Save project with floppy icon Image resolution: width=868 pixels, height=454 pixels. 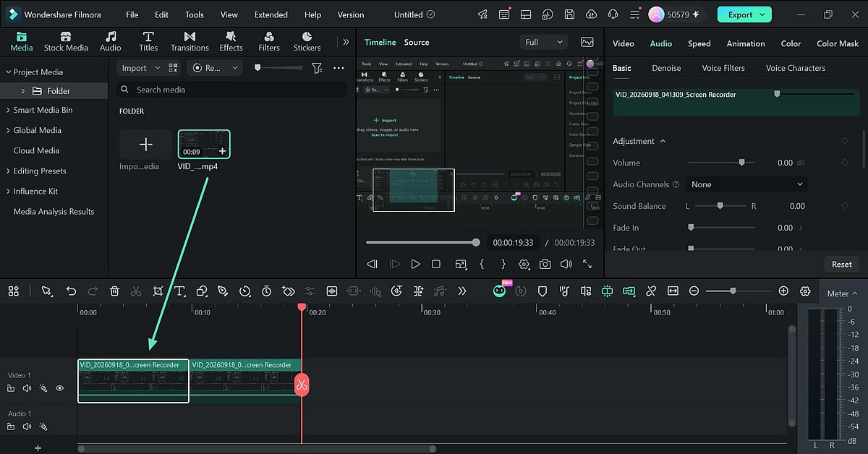[570, 14]
